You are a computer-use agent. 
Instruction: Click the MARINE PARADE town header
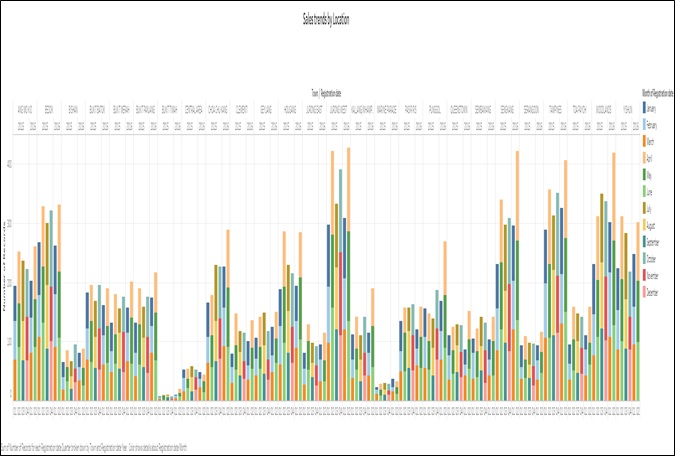click(x=386, y=110)
